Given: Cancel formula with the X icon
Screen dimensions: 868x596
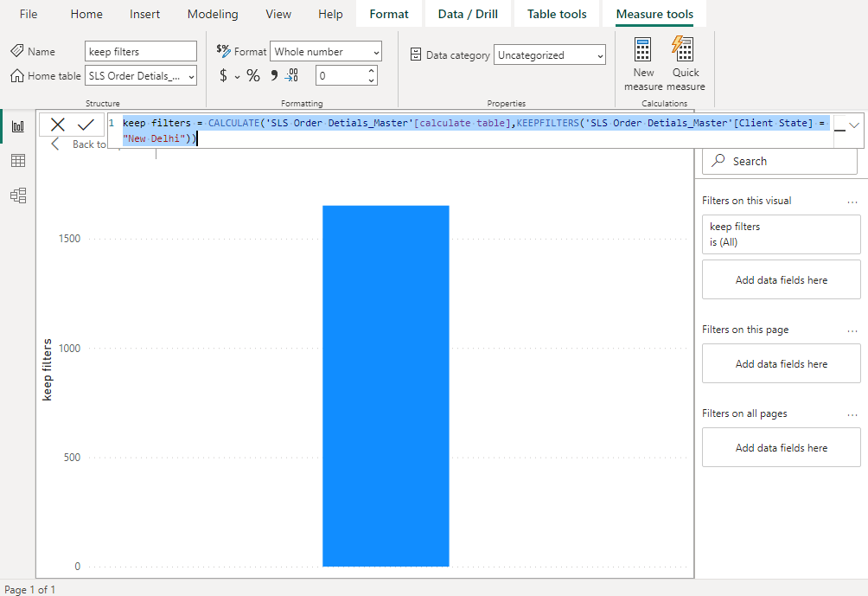Looking at the screenshot, I should [x=58, y=125].
